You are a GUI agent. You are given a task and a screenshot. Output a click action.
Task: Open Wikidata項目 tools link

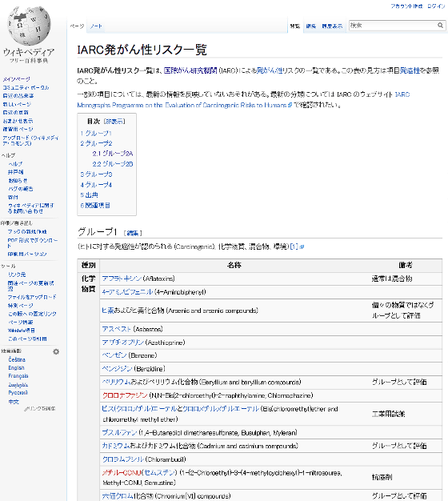22,331
